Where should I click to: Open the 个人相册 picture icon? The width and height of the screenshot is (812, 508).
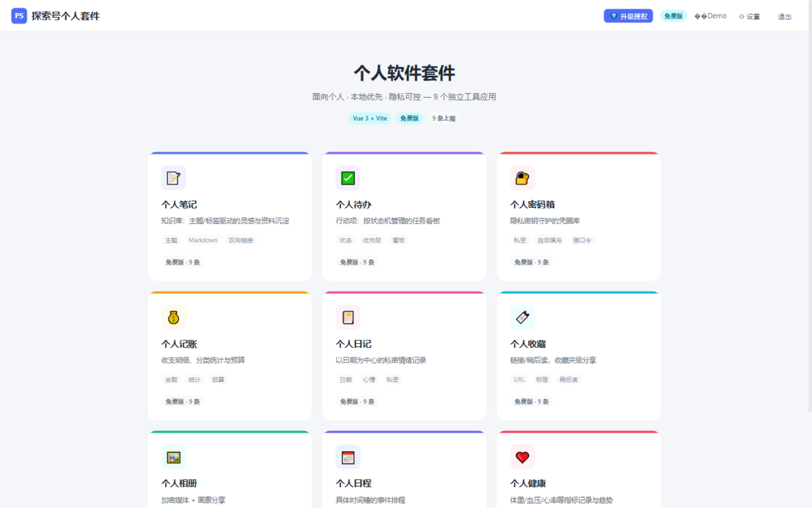[174, 457]
